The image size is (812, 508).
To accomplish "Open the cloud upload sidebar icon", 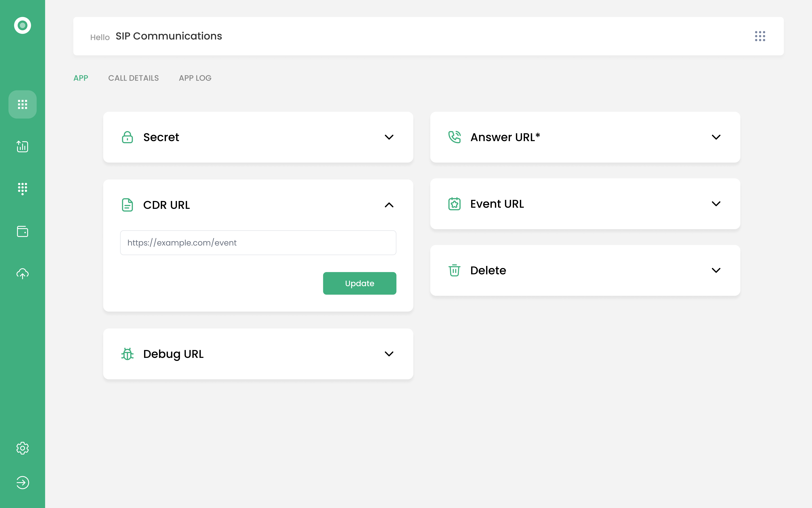I will point(22,274).
